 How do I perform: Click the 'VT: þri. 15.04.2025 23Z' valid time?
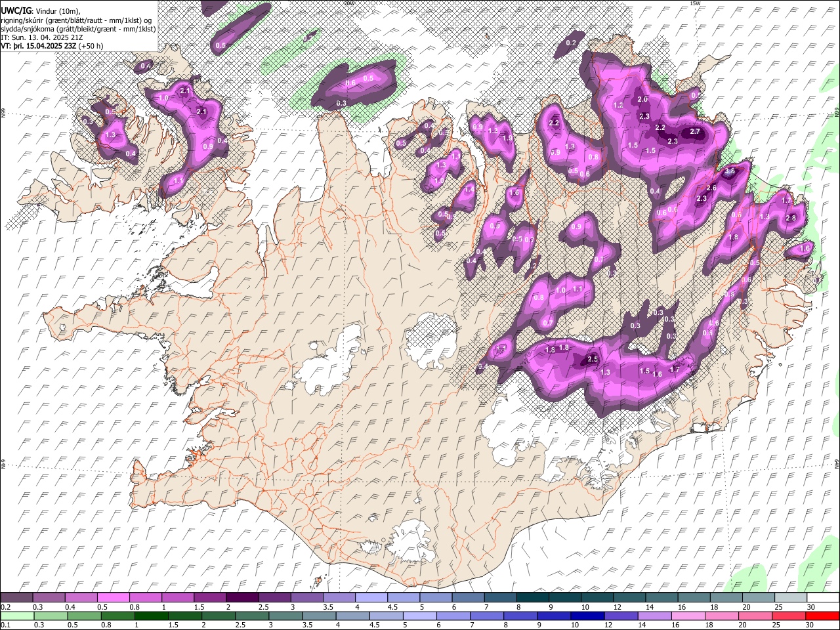[x=38, y=46]
